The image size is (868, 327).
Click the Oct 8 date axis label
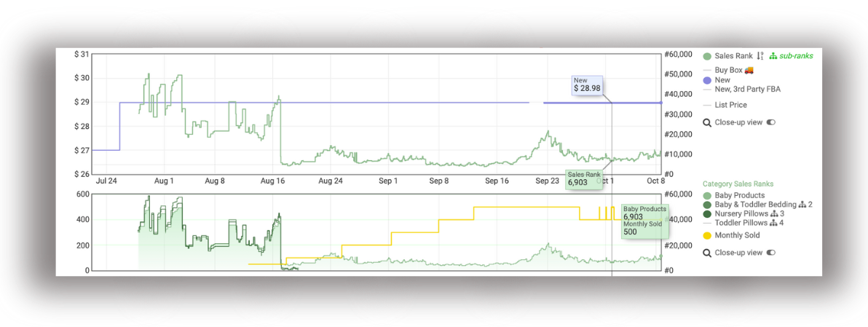[656, 181]
